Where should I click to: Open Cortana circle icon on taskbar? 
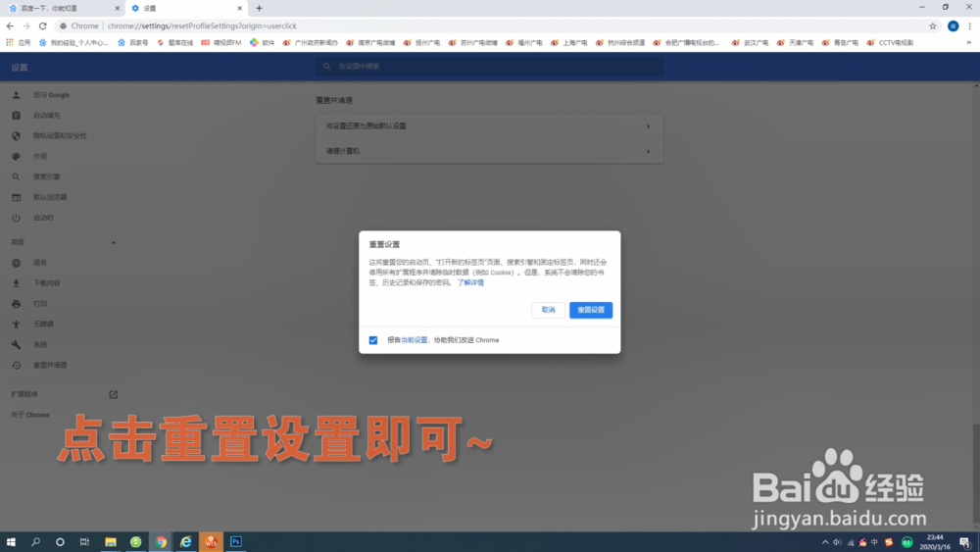(60, 542)
